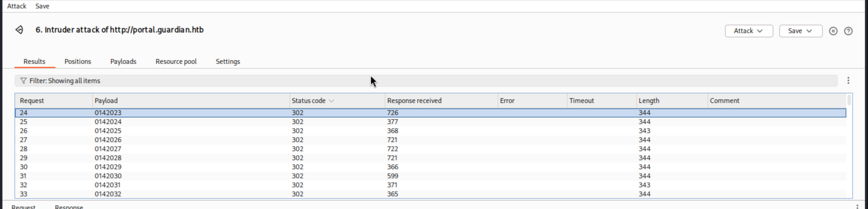Open the lower panel three-dot options
Viewport: 868px width, 209px height.
(857, 206)
